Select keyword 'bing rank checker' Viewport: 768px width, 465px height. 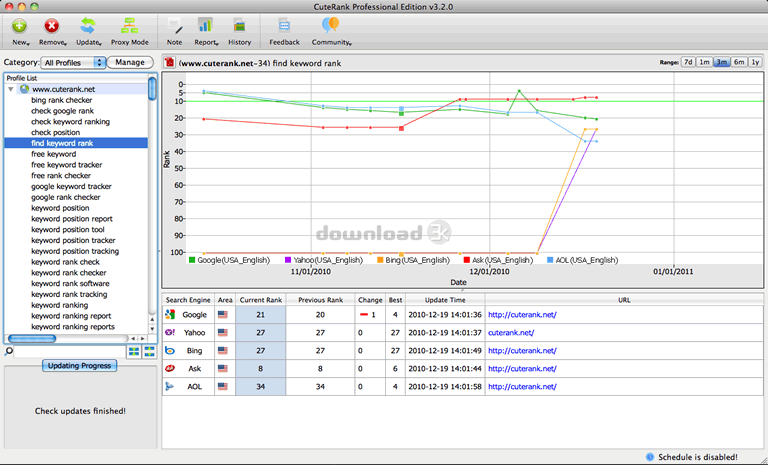click(62, 100)
